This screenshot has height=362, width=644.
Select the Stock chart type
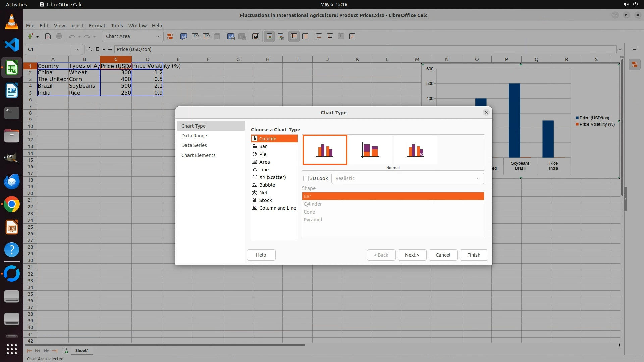coord(265,200)
